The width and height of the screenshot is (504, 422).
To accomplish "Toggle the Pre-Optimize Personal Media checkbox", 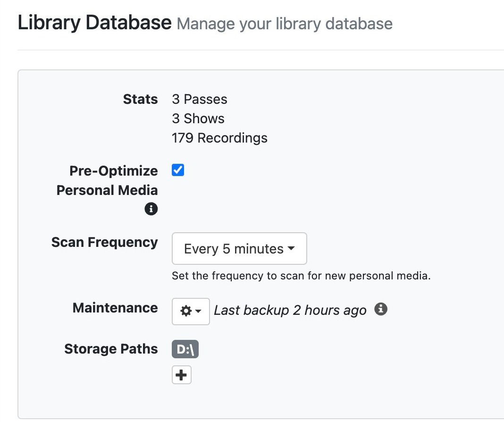I will pos(178,170).
